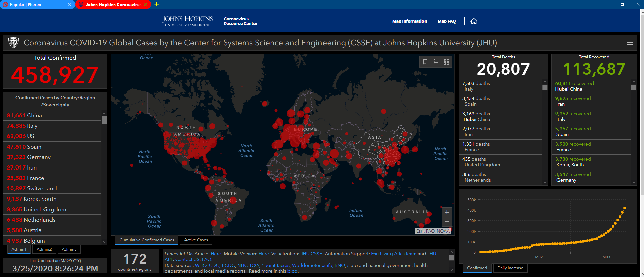Click the down arrow of the country list scrollbar
This screenshot has width=644, height=277.
tap(104, 242)
